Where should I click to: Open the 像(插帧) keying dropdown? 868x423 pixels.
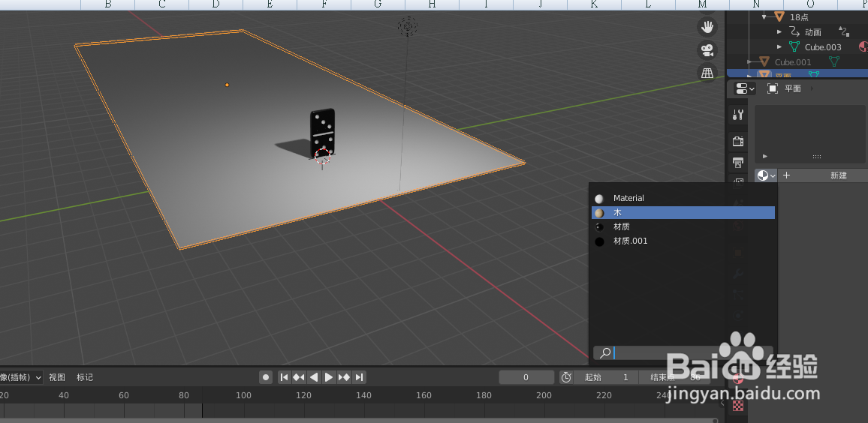[x=21, y=378]
